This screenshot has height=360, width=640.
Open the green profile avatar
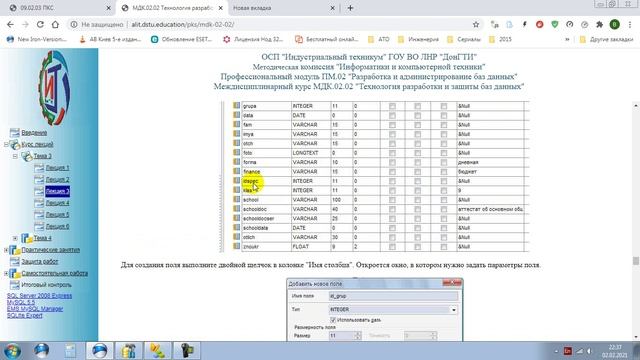tap(614, 24)
